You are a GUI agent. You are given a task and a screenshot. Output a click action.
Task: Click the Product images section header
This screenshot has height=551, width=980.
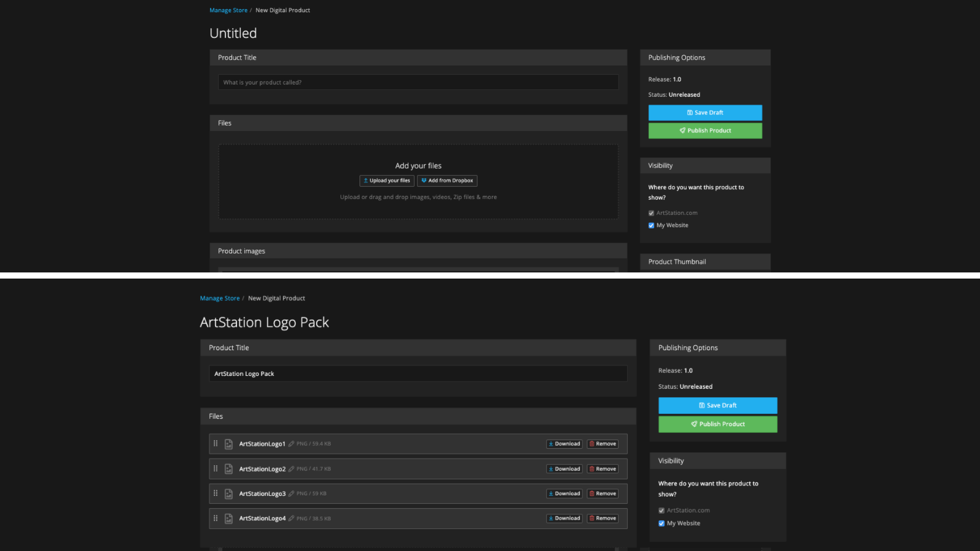[x=418, y=251]
